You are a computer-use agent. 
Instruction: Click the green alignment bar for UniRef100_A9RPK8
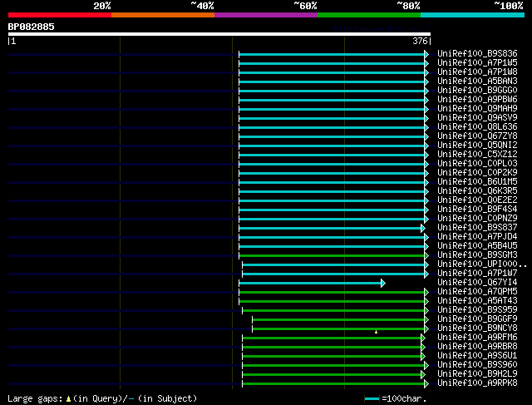(x=333, y=384)
